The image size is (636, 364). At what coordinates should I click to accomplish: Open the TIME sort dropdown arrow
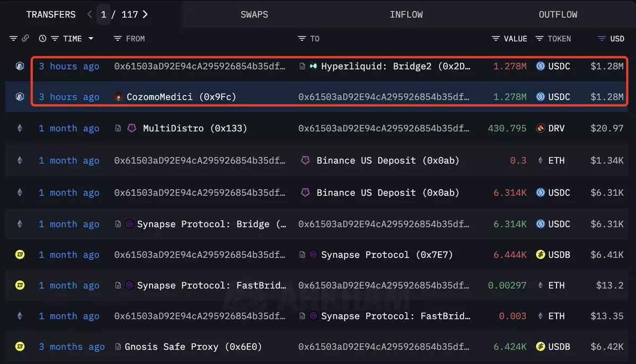coord(91,39)
